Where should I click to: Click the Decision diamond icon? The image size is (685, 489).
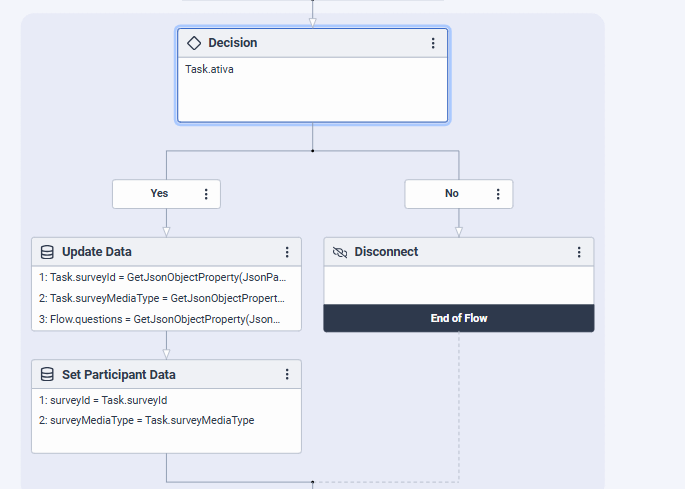(195, 43)
